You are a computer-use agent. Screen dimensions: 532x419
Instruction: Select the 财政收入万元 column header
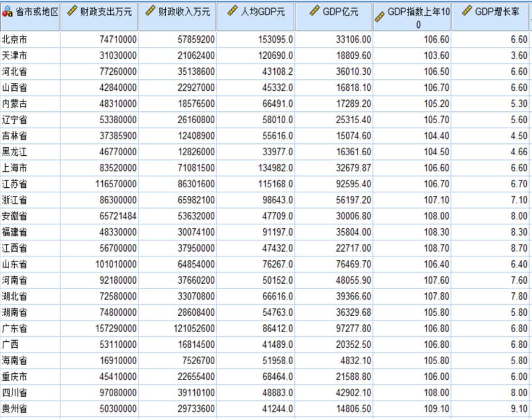coord(178,17)
